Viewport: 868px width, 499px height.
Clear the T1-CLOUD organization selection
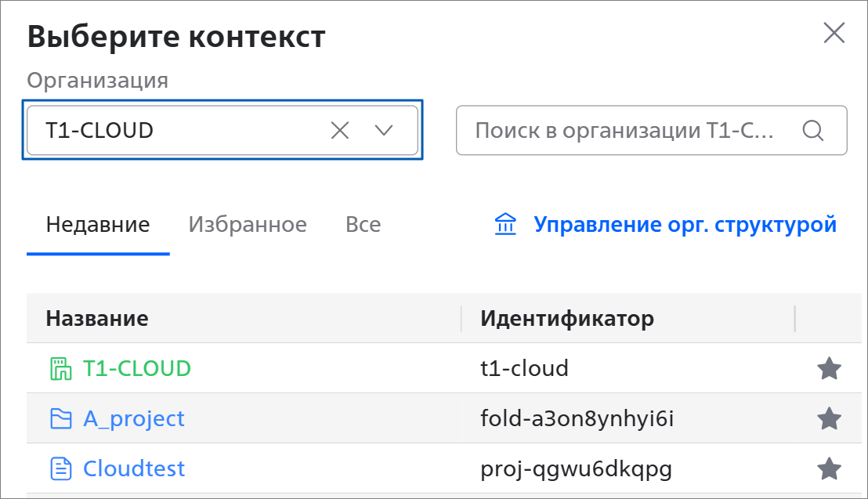tap(340, 131)
